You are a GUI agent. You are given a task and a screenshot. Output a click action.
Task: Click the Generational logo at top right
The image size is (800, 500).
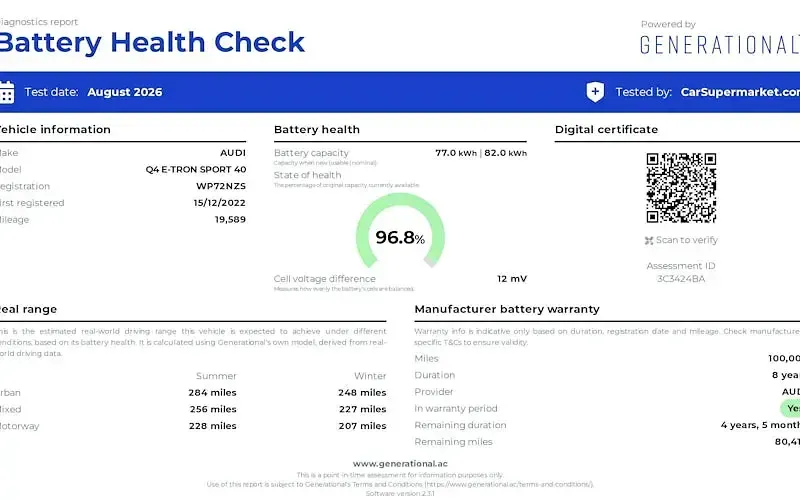pos(719,44)
